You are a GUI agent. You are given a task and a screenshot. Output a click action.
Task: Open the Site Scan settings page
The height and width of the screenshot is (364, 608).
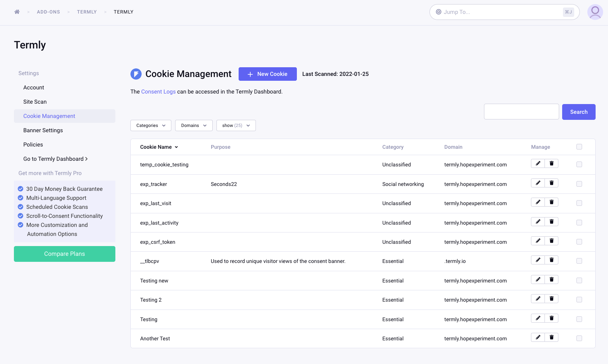[x=35, y=102]
